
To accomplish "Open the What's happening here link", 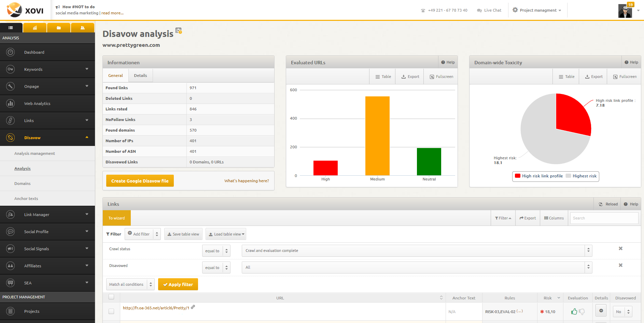I will [247, 181].
